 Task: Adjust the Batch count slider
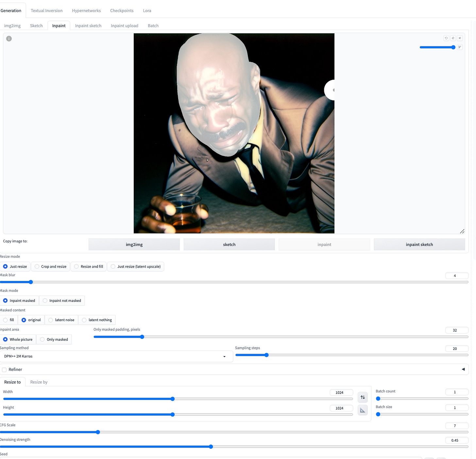(422, 399)
